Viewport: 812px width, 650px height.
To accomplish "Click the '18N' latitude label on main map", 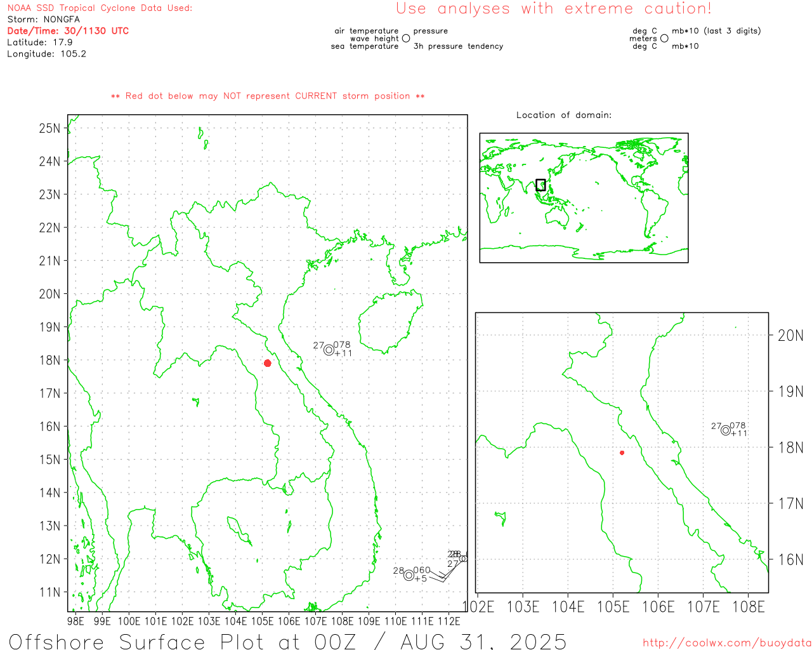I will 49,360.
